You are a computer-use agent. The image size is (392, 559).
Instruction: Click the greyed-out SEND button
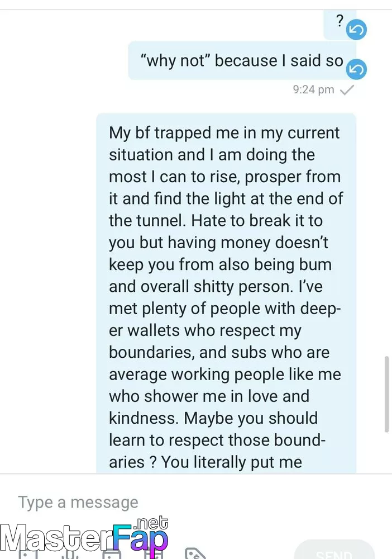pyautogui.click(x=334, y=551)
